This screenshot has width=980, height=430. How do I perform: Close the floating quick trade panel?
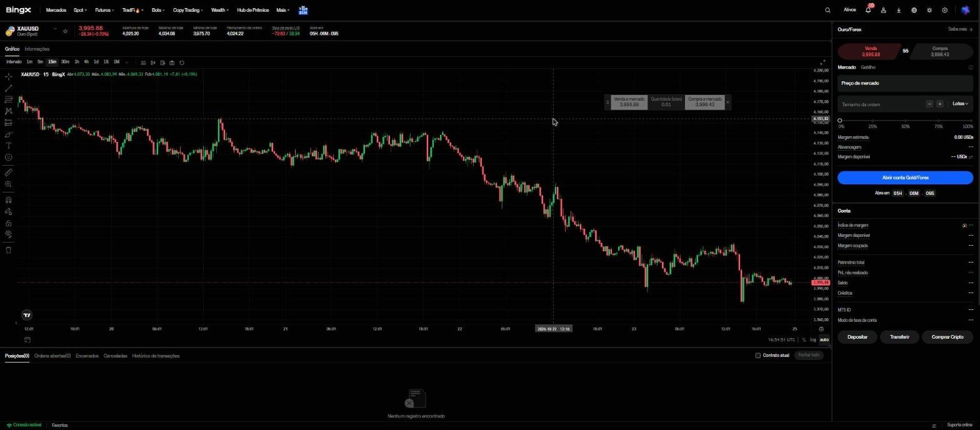(x=727, y=102)
